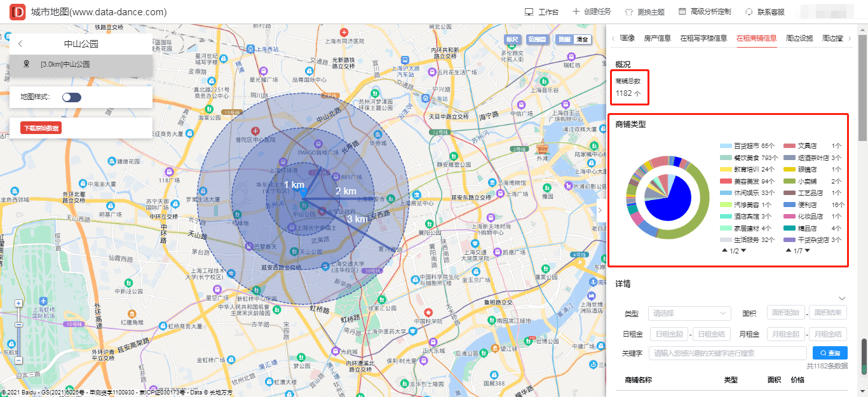Viewport: 868px width, 397px height.
Task: Click the 1 km radius label
Action: coord(294,185)
